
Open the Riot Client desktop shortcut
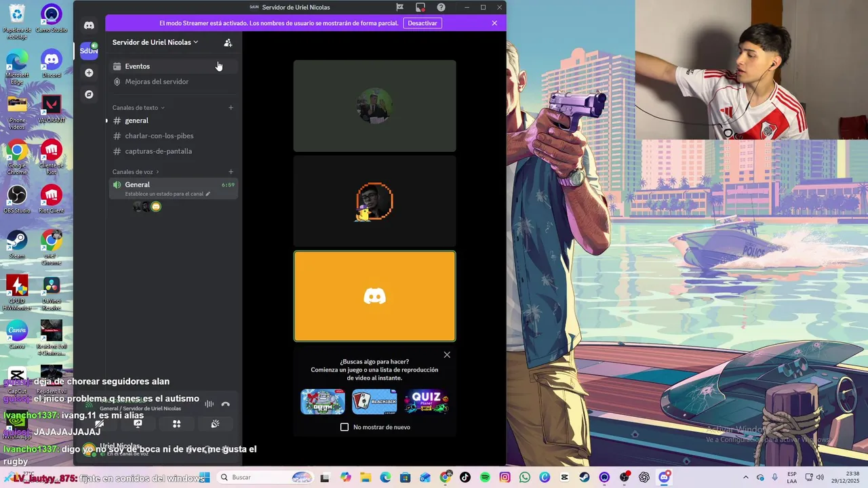click(51, 199)
